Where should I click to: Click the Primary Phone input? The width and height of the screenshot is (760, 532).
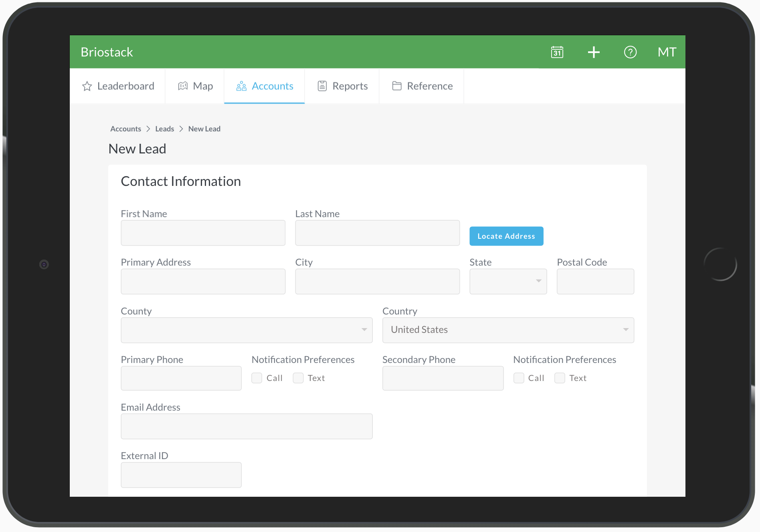coord(181,378)
